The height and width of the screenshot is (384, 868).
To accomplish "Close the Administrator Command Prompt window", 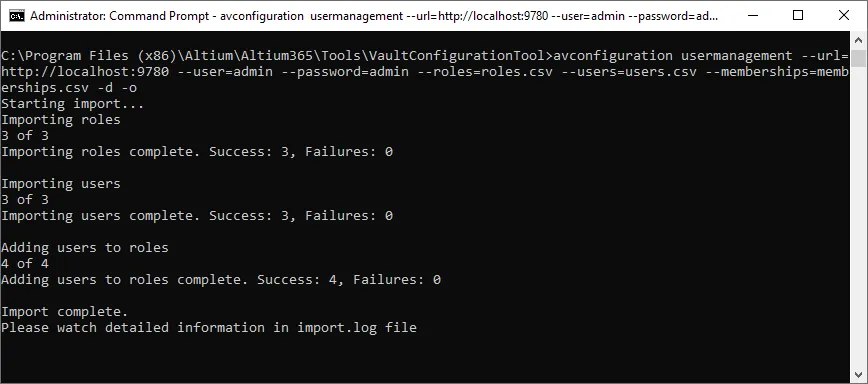I will 844,15.
